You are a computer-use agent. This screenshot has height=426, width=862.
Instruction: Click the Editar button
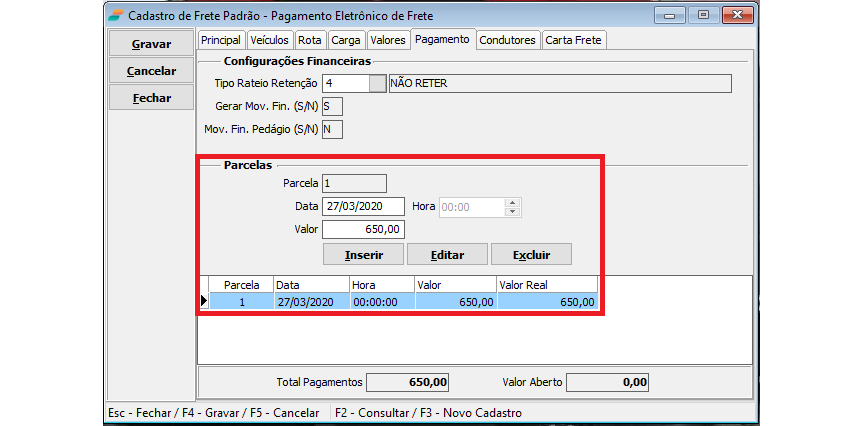(447, 254)
